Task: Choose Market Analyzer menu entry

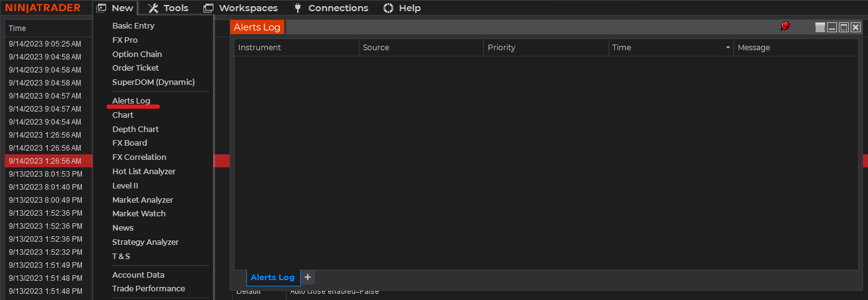Action: (x=143, y=200)
